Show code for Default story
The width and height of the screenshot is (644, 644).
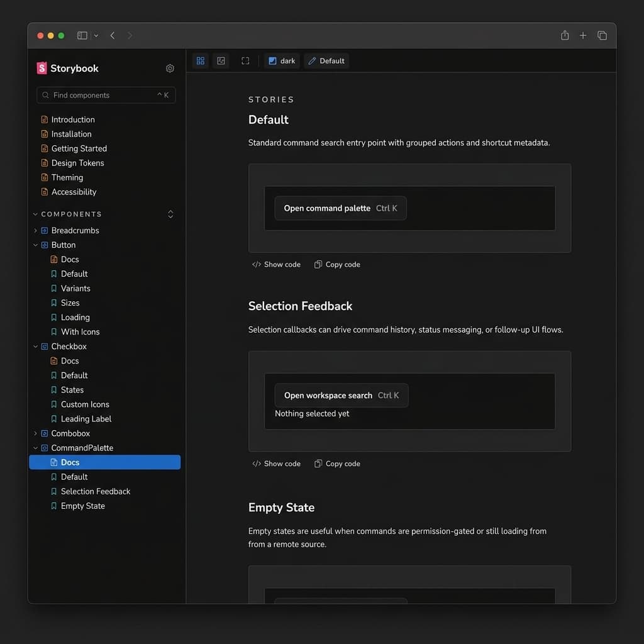tap(277, 265)
